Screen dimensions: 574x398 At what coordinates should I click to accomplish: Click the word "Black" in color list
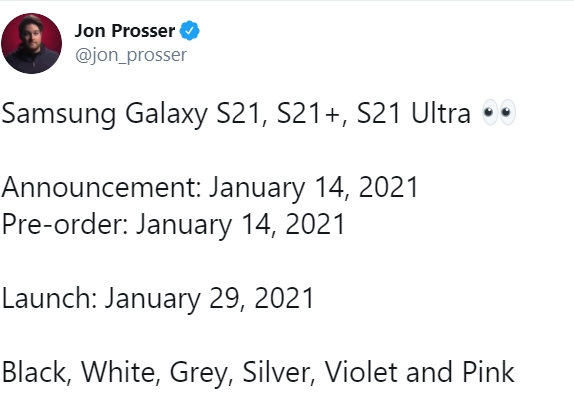point(34,372)
